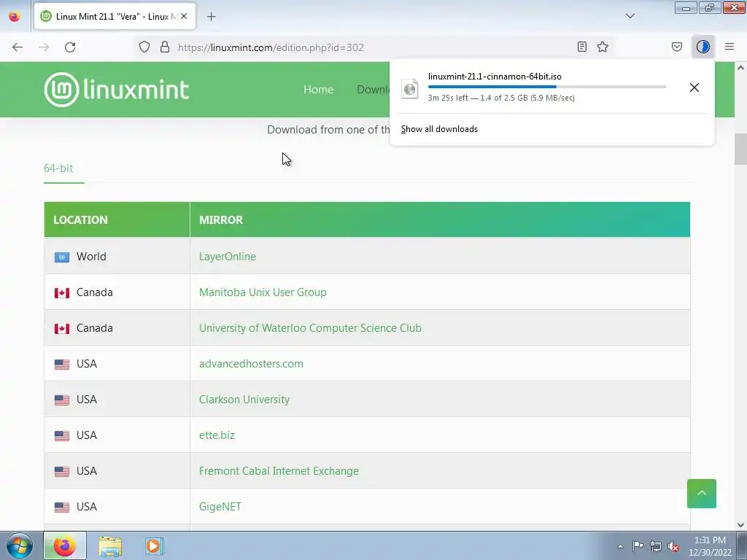Click the World flag icon
The width and height of the screenshot is (747, 560).
click(x=62, y=257)
